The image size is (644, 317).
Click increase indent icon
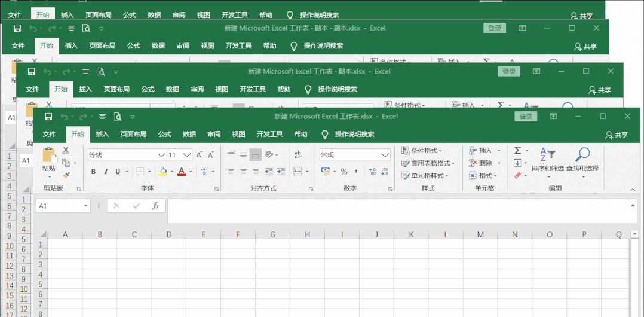point(281,172)
